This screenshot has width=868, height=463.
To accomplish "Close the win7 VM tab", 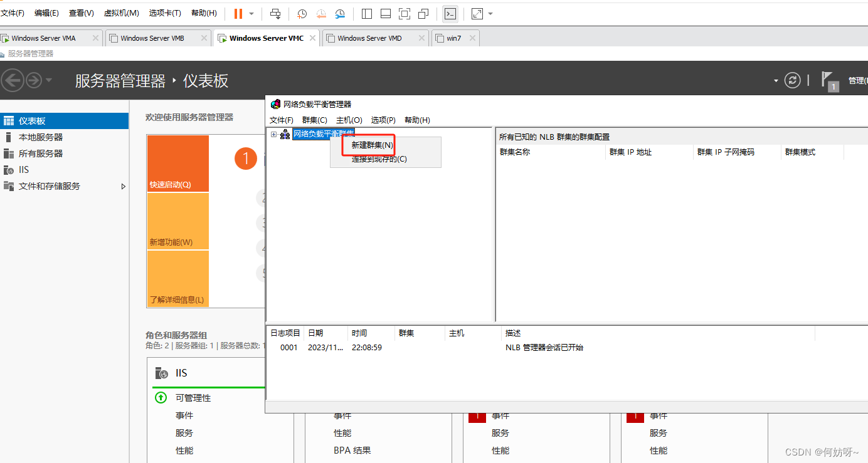I will coord(472,38).
